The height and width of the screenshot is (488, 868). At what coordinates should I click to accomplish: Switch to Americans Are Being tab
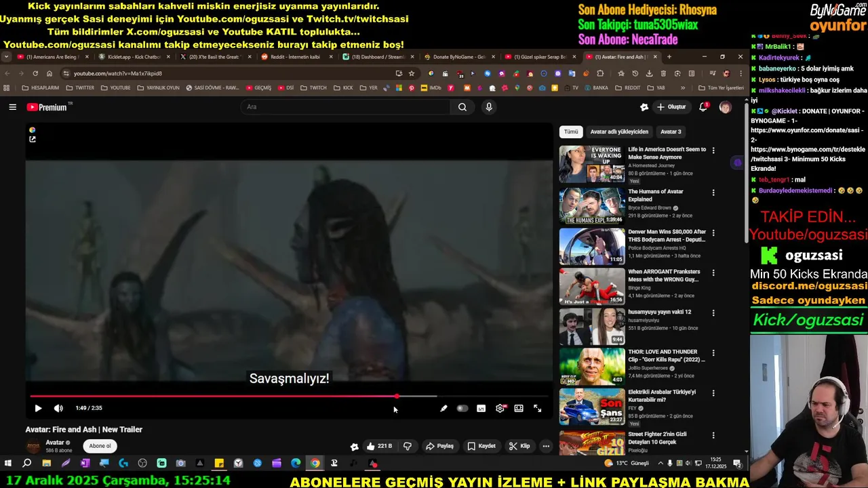(x=52, y=57)
